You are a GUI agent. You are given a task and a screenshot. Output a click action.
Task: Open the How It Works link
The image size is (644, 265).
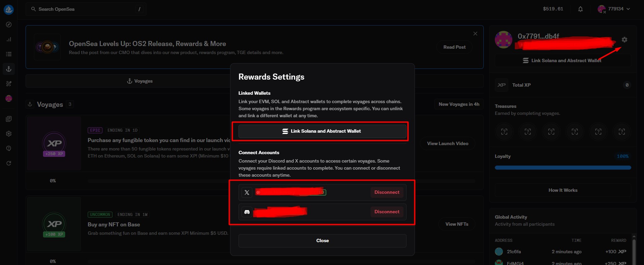(563, 190)
